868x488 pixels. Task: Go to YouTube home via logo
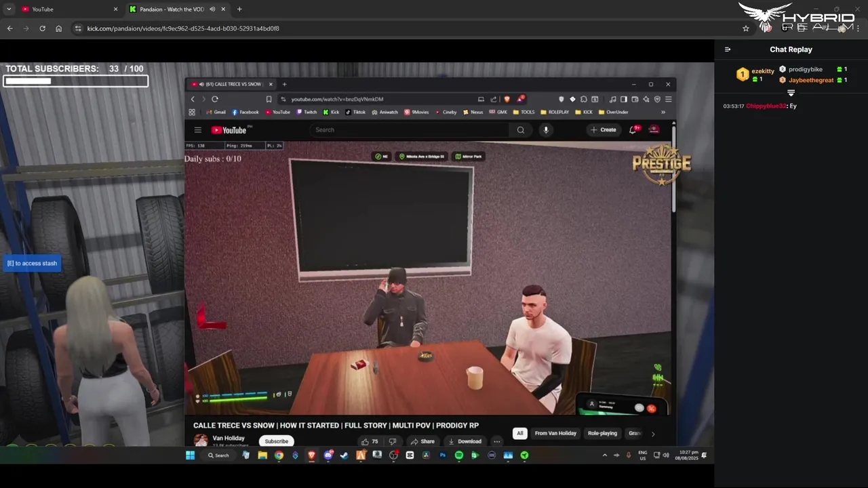(x=229, y=130)
